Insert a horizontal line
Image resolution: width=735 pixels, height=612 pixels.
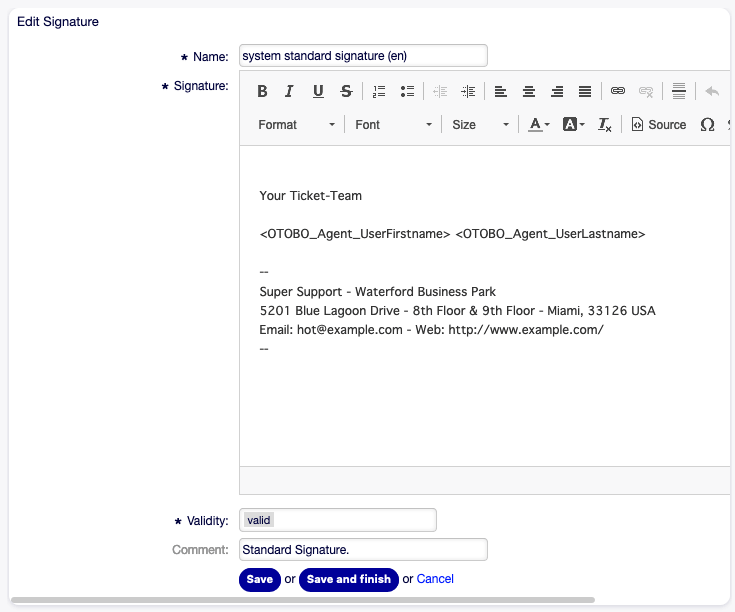(x=679, y=91)
